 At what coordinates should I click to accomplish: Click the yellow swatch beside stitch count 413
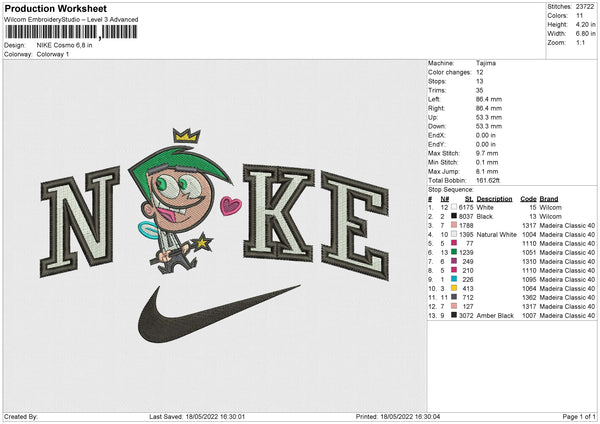pyautogui.click(x=454, y=288)
